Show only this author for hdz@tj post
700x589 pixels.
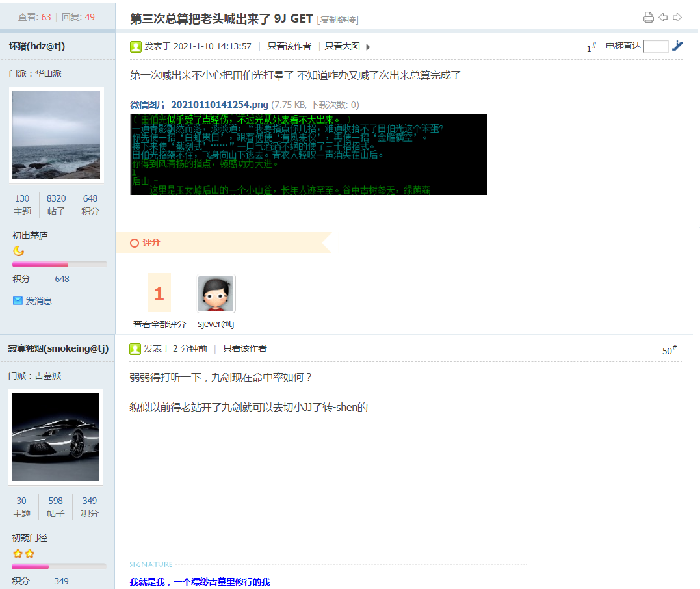(289, 46)
